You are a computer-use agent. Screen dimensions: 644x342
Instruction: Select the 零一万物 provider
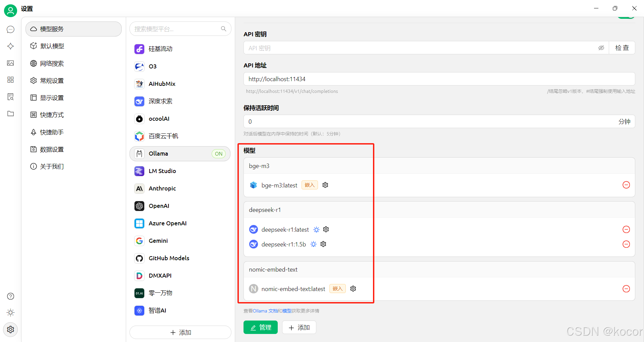pyautogui.click(x=180, y=293)
